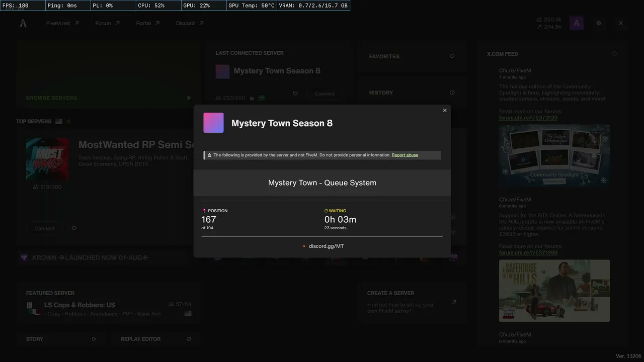This screenshot has height=362, width=644.
Task: Click the FPS counter in the overlay
Action: [23, 6]
